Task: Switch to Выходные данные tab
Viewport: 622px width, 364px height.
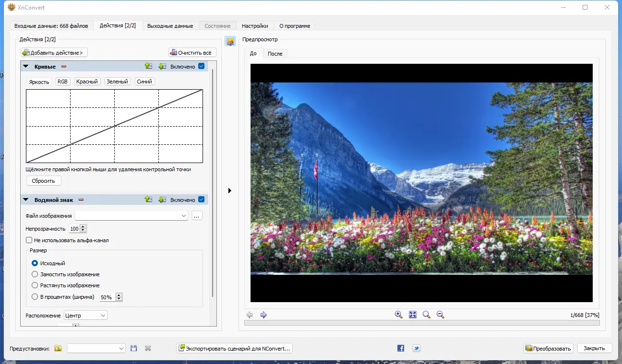Action: 170,26
